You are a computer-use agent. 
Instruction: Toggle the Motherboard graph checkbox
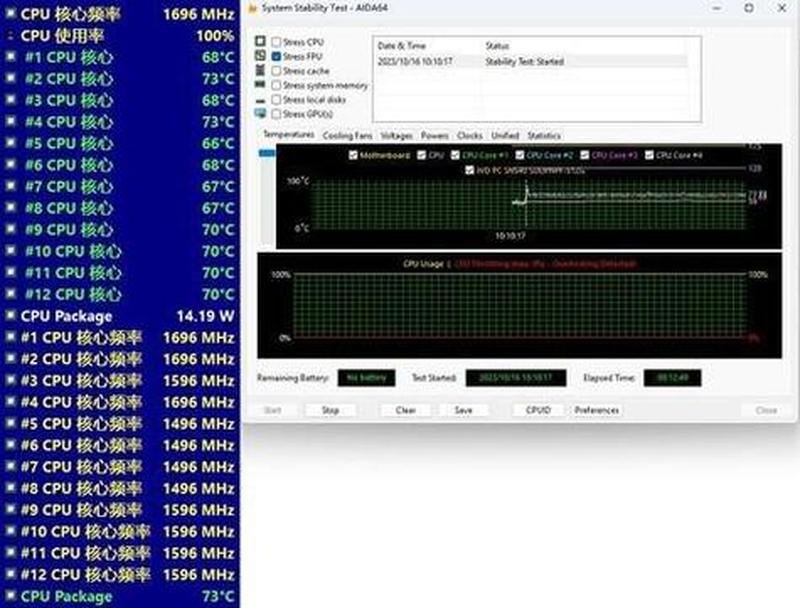point(353,155)
